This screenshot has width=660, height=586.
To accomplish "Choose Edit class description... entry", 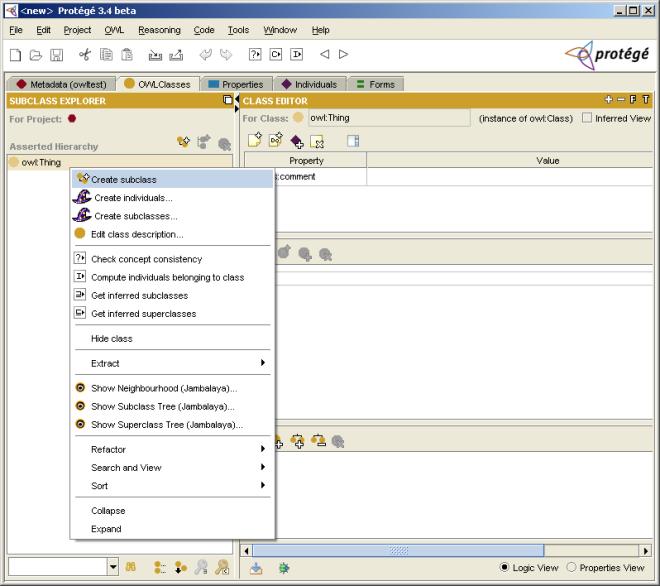I will tap(173, 234).
